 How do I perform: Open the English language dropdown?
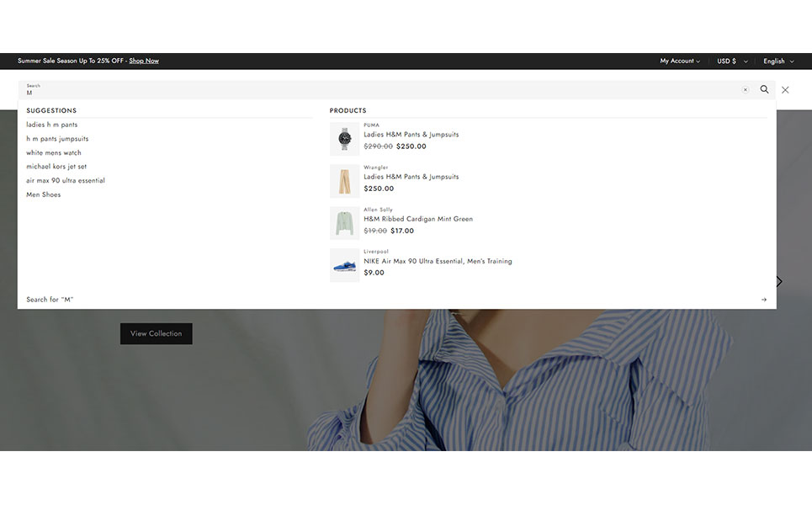pyautogui.click(x=778, y=61)
